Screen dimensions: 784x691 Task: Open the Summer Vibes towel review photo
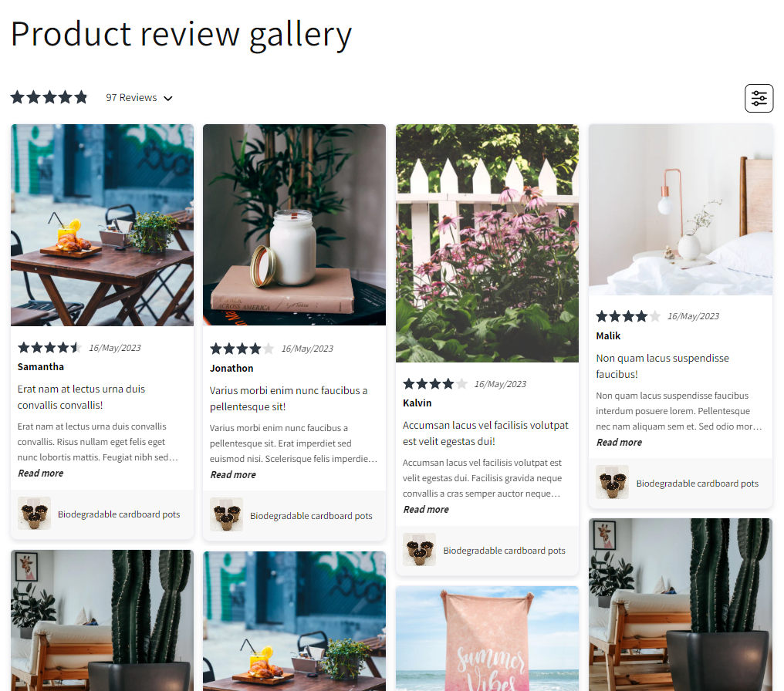point(487,639)
